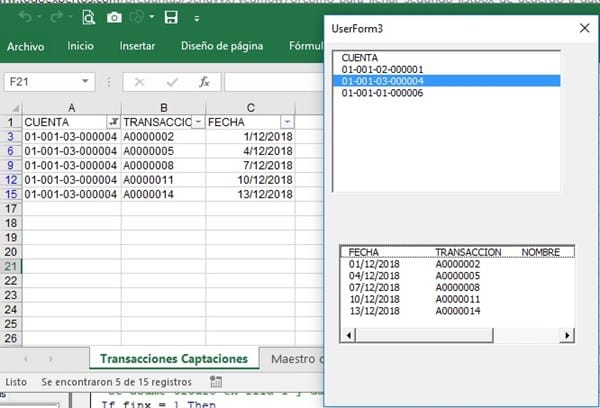Click the Camera tool icon

click(116, 18)
